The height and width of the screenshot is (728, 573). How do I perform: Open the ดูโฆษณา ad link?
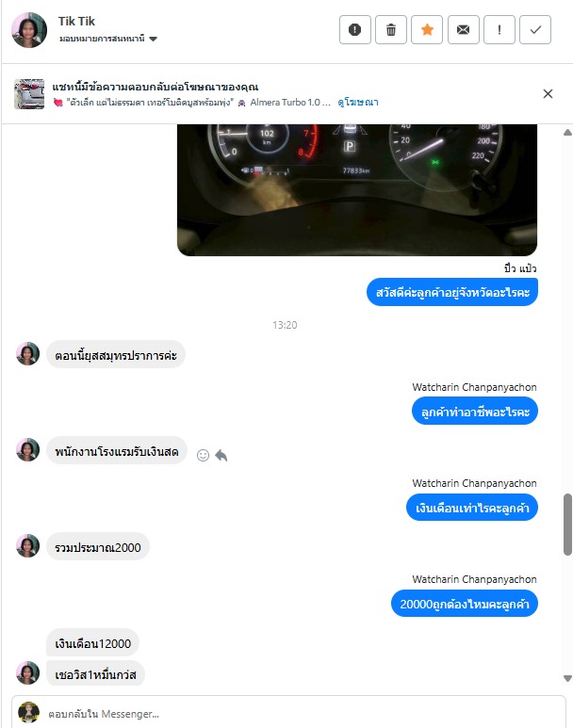tap(358, 102)
